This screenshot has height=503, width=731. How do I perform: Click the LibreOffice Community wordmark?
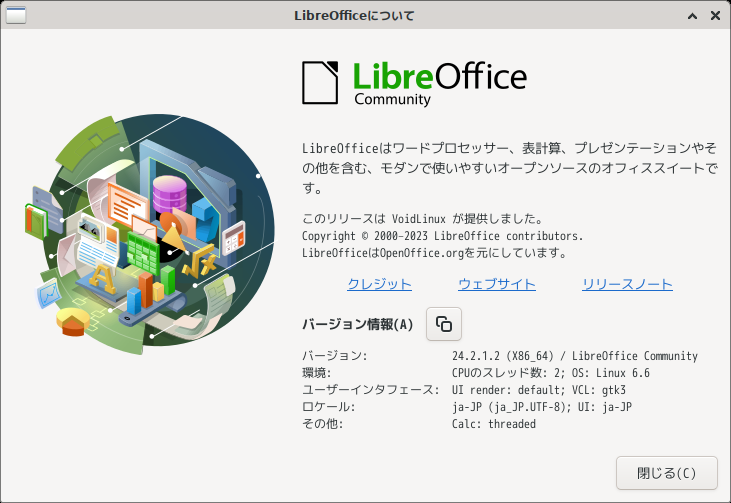[x=440, y=83]
